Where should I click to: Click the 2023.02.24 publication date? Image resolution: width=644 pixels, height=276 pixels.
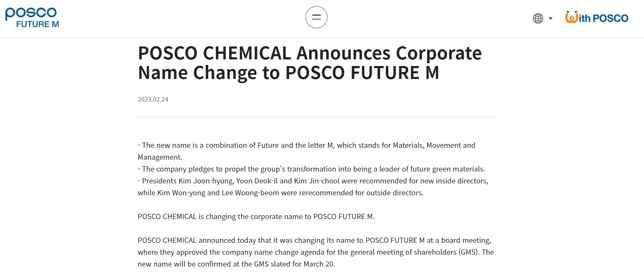(153, 100)
